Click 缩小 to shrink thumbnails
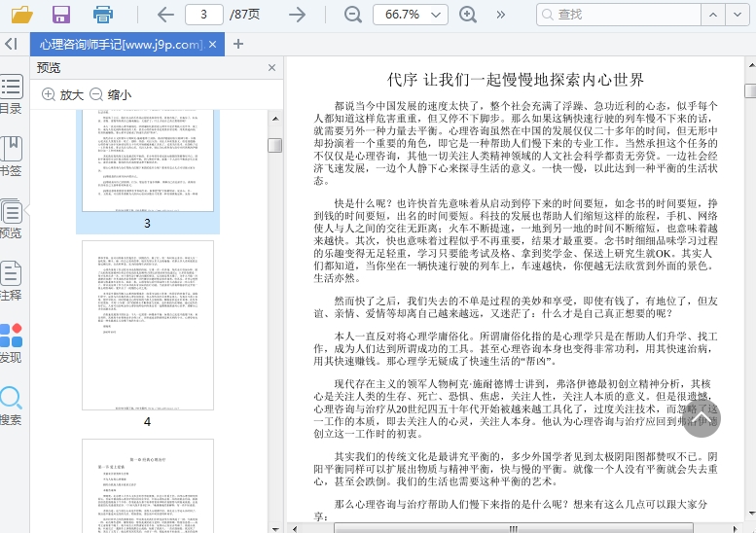Viewport: 756px width, 533px height. [x=110, y=94]
